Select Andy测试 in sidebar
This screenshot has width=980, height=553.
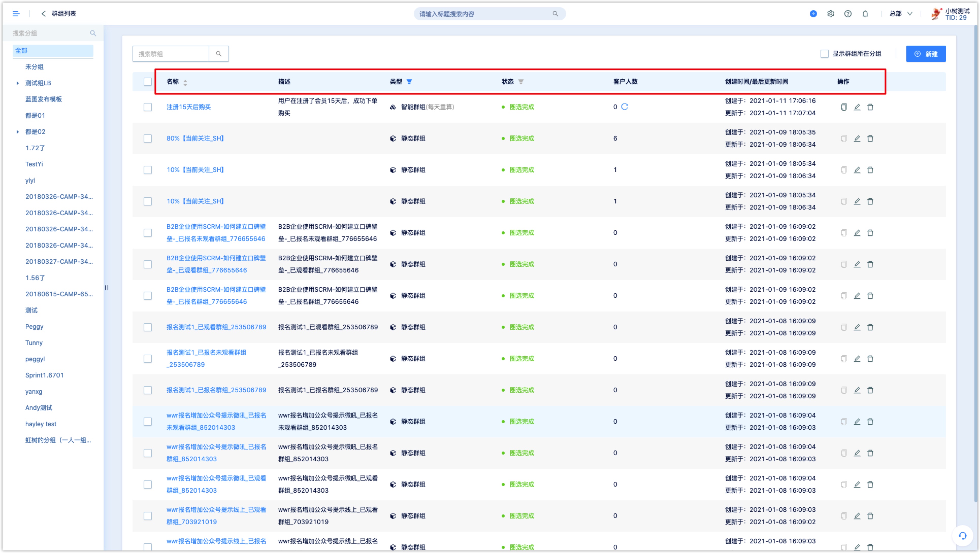pos(38,408)
